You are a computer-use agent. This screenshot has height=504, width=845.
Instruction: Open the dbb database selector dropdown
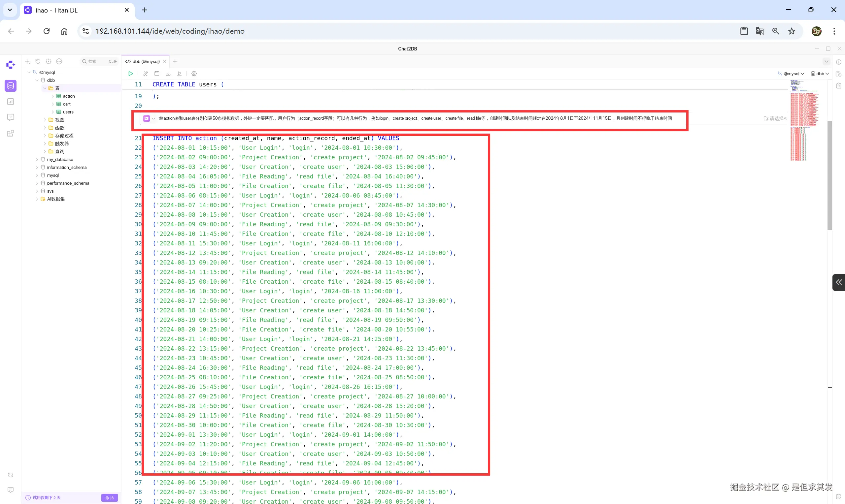820,73
